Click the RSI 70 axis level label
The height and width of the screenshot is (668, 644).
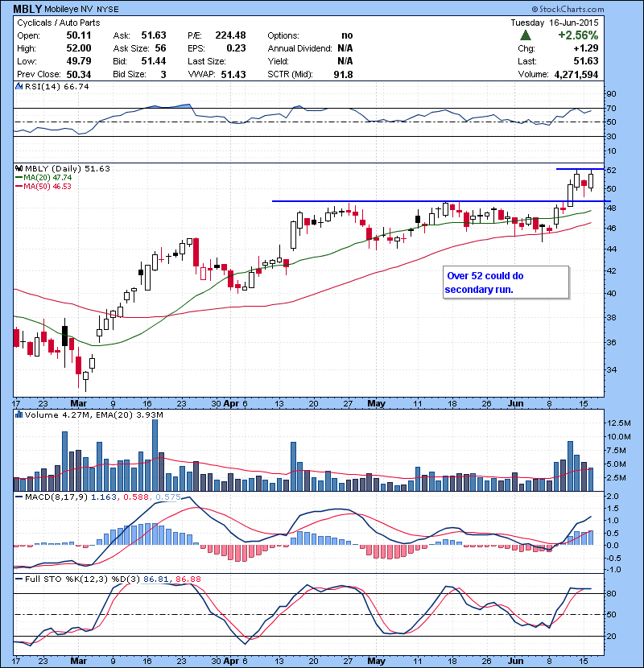(611, 108)
